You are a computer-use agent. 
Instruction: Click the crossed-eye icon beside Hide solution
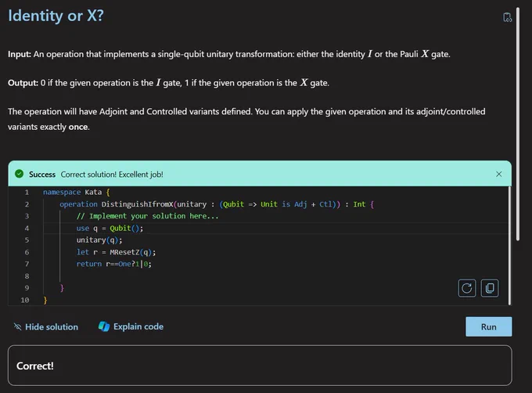17,326
